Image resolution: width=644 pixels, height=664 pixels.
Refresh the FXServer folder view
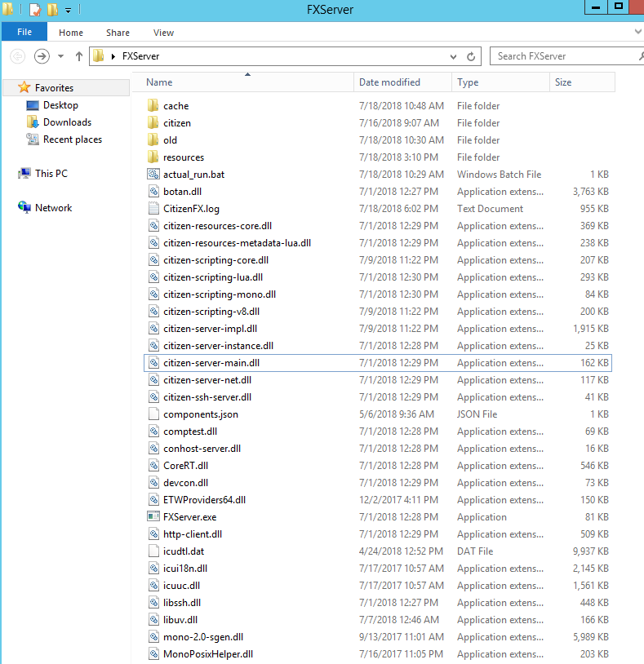(x=471, y=56)
